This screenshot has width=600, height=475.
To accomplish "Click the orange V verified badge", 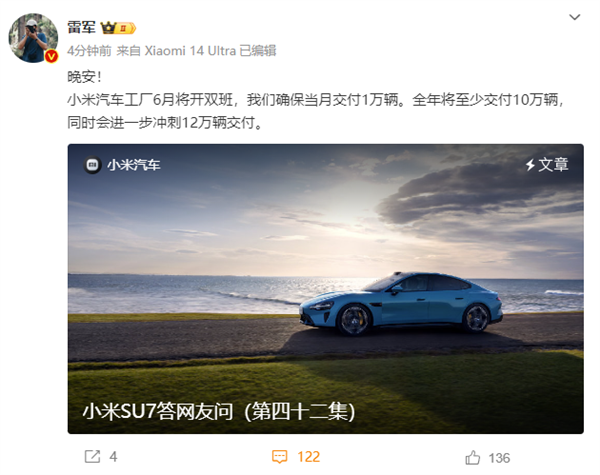I will (52, 57).
